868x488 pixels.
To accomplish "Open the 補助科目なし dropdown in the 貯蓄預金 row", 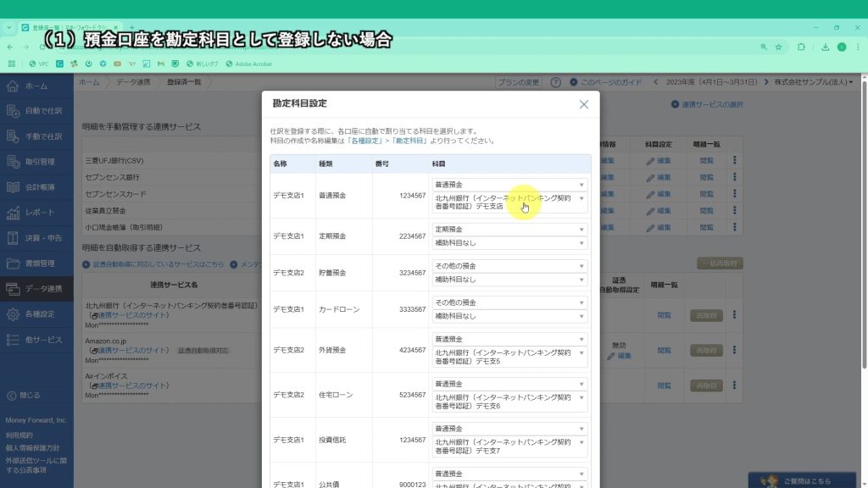I will point(509,280).
